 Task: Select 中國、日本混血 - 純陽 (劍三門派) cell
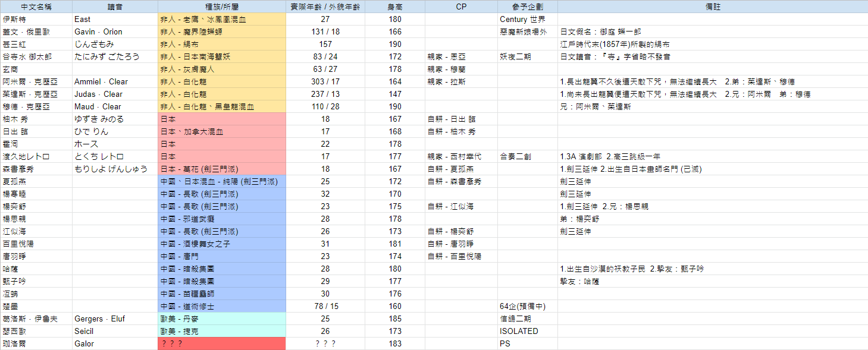pos(222,182)
